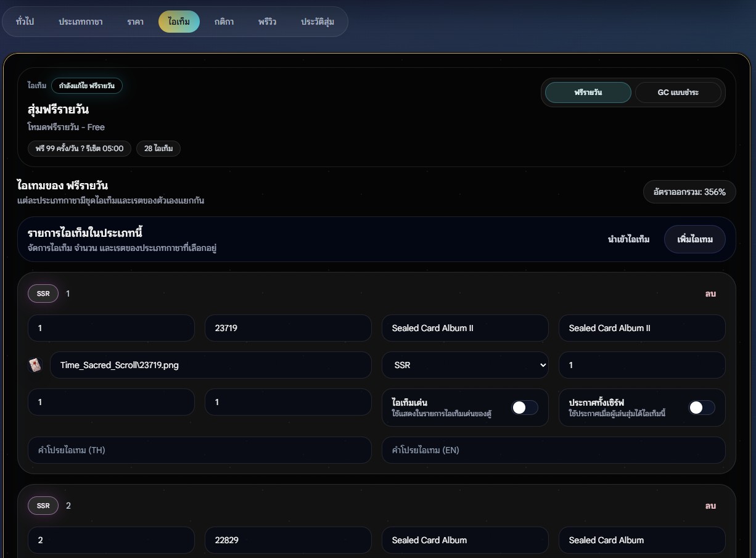Go to the กติกา tab

point(224,22)
